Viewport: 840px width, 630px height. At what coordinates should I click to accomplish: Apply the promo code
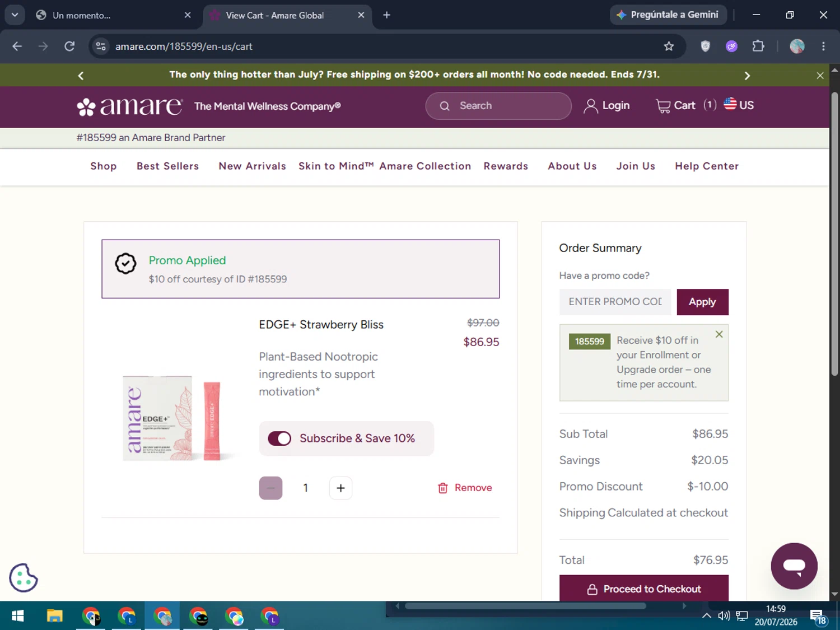[702, 302]
